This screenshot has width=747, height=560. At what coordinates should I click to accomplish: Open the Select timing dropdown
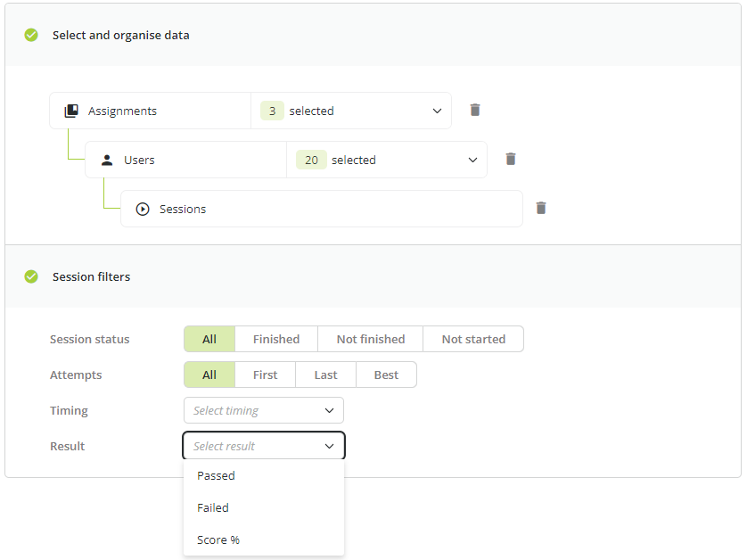pos(264,410)
